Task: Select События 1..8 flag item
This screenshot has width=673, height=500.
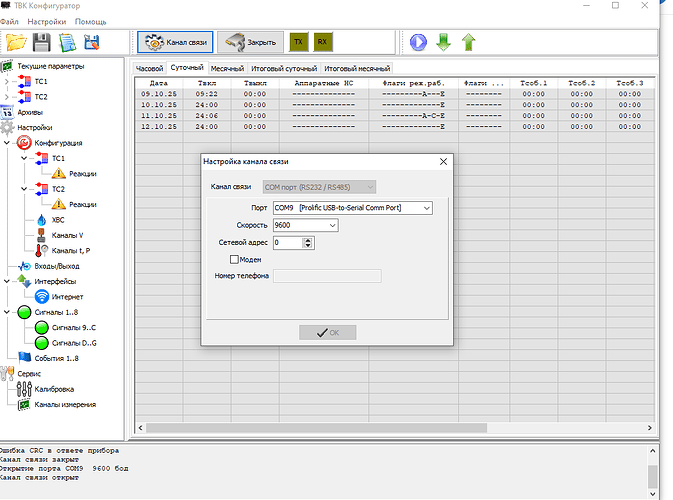Action: coord(56,358)
